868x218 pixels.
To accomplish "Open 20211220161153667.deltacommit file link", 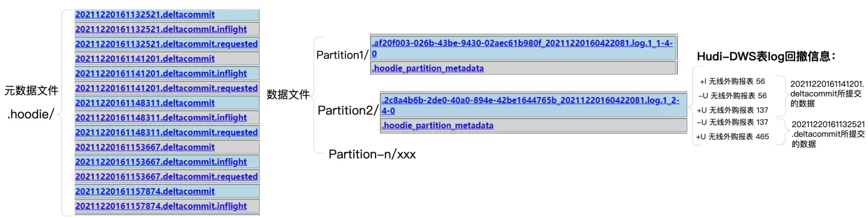I will pyautogui.click(x=145, y=147).
